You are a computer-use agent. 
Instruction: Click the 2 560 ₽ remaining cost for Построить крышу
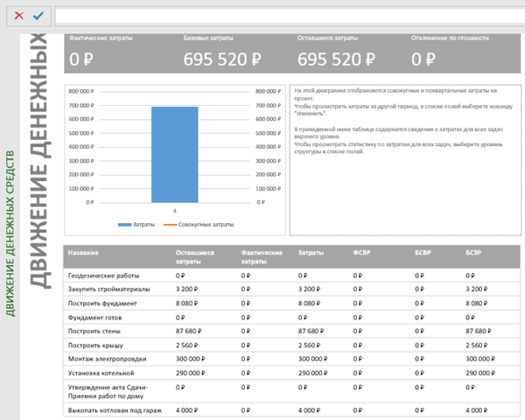[x=187, y=346]
